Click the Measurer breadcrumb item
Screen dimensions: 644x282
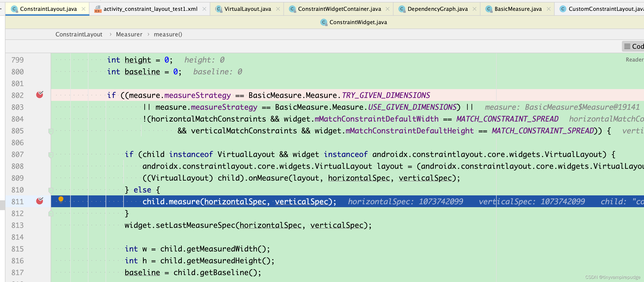click(x=129, y=34)
